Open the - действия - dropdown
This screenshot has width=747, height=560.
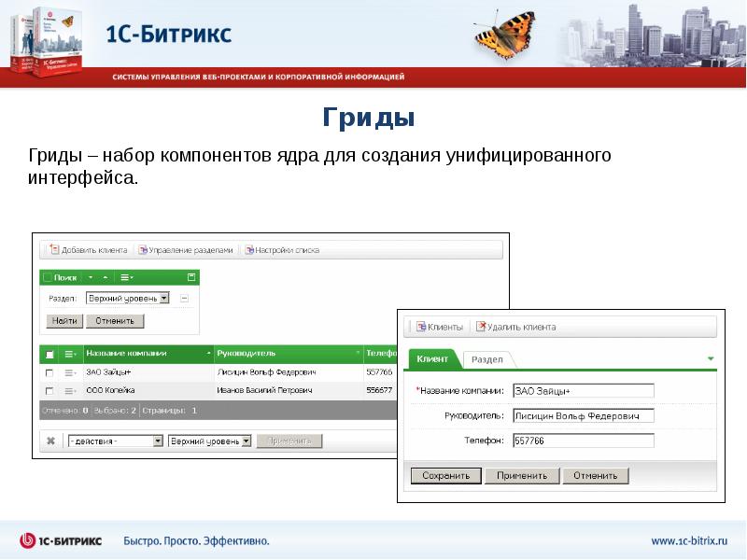(x=116, y=441)
